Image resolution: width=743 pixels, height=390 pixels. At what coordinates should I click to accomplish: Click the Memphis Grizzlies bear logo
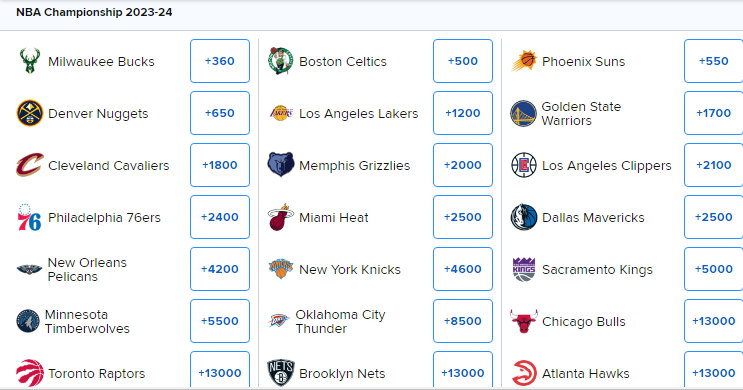(281, 165)
